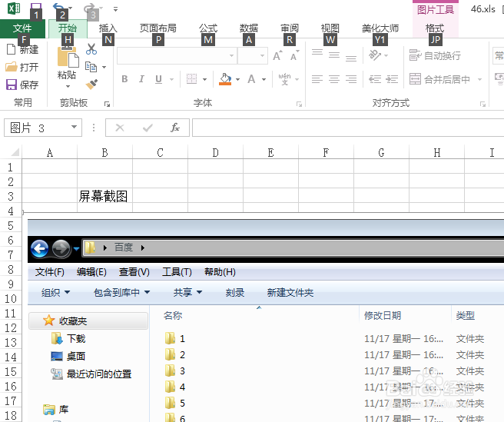Image resolution: width=504 pixels, height=422 pixels.
Task: Increase indent
Action: tap(392, 79)
